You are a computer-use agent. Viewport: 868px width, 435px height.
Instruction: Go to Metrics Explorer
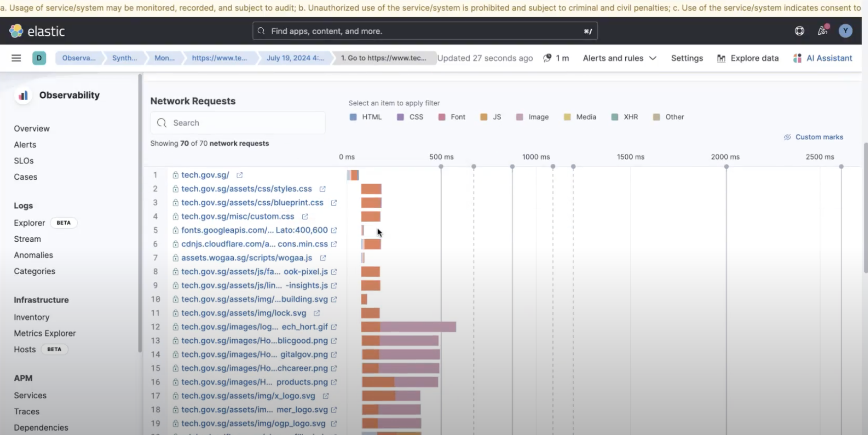click(x=44, y=333)
